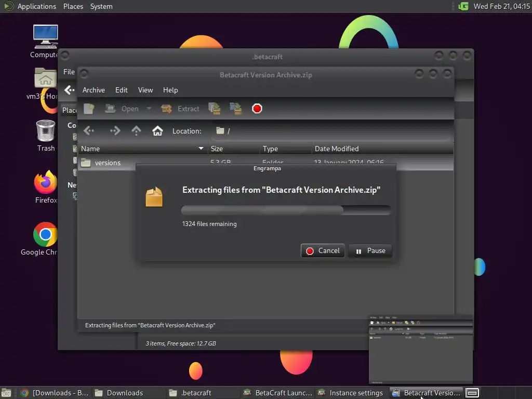This screenshot has width=532, height=399.
Task: Open the Applications menu
Action: click(30, 6)
